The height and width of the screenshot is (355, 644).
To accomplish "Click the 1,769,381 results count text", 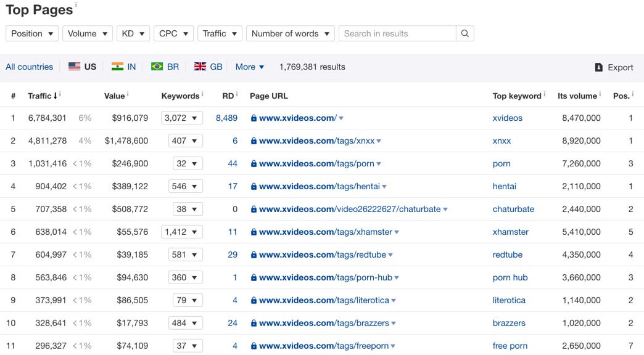I will pos(312,67).
